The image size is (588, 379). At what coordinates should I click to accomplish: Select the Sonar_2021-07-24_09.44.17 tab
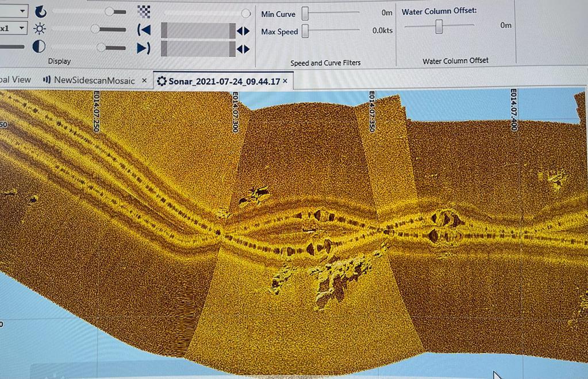(224, 81)
